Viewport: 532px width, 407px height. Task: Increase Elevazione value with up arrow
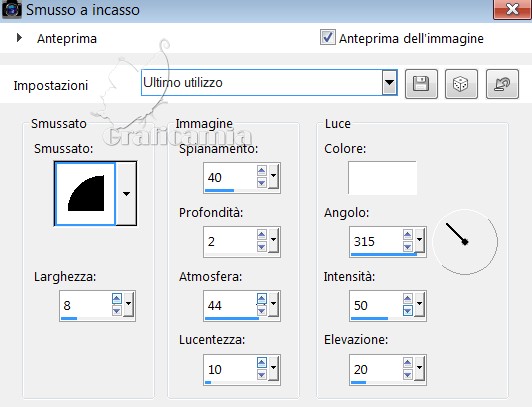[x=407, y=363]
